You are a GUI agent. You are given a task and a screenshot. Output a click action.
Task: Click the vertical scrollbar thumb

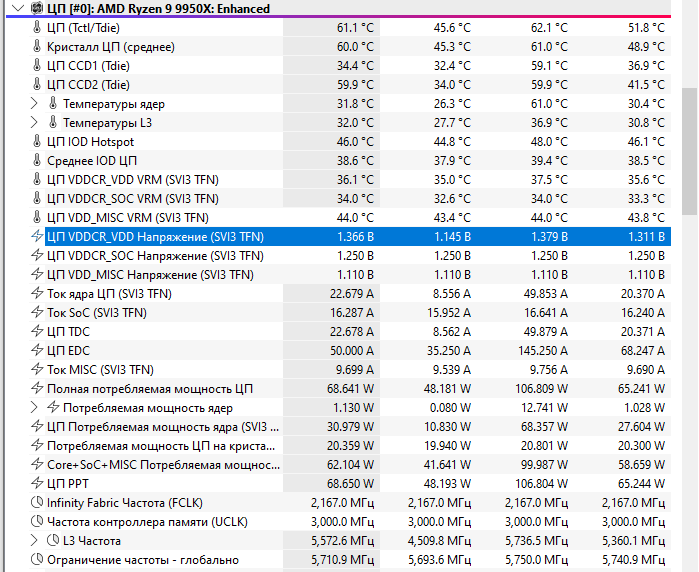pyautogui.click(x=689, y=152)
